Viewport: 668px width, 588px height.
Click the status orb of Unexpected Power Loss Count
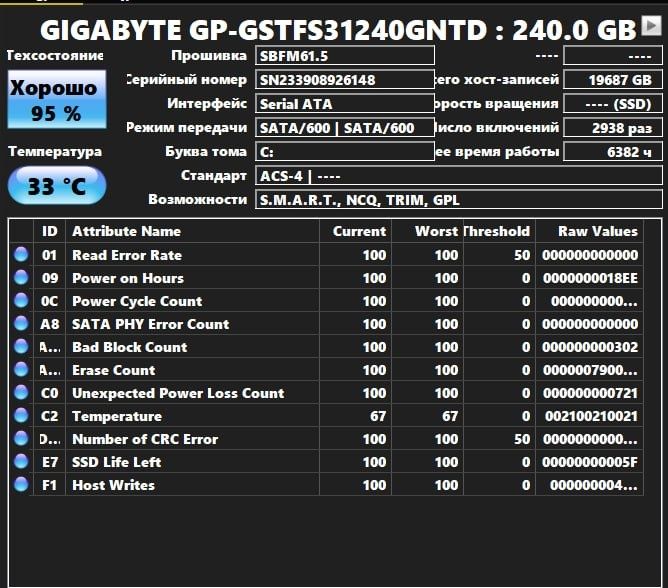(x=21, y=392)
